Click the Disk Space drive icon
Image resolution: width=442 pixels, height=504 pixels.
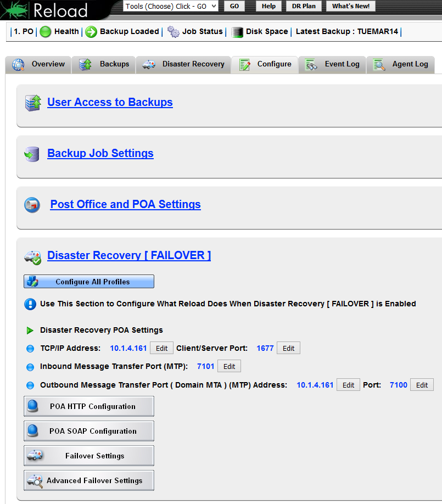[237, 32]
